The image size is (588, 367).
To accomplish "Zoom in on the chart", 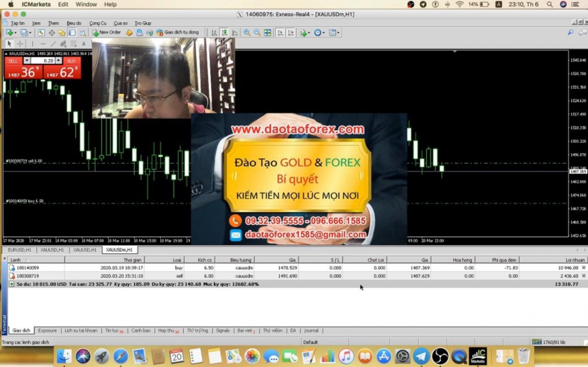I will pos(247,33).
